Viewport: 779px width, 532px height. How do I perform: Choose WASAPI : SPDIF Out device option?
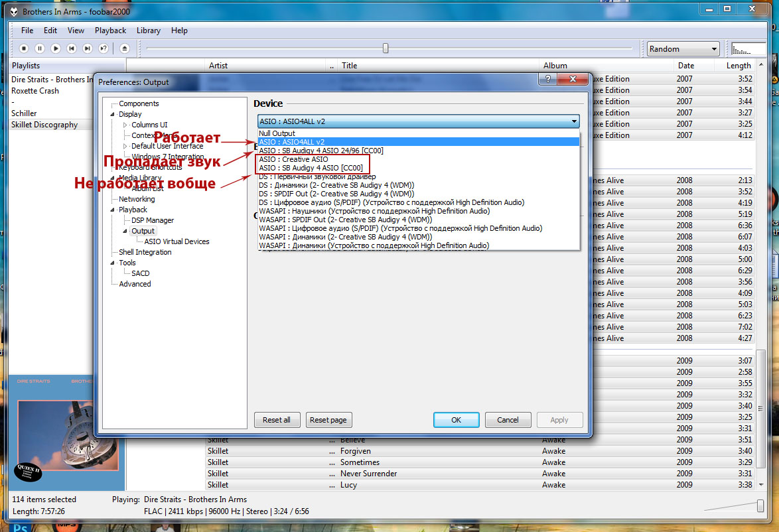pos(418,220)
